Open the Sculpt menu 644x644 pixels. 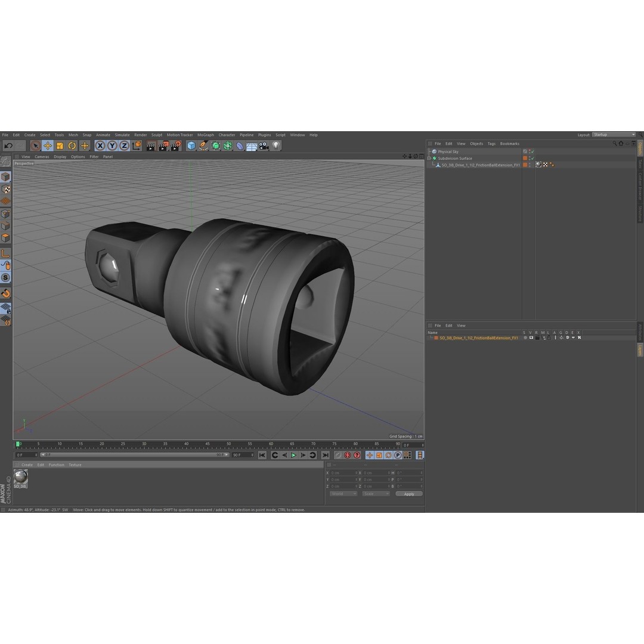pyautogui.click(x=156, y=135)
